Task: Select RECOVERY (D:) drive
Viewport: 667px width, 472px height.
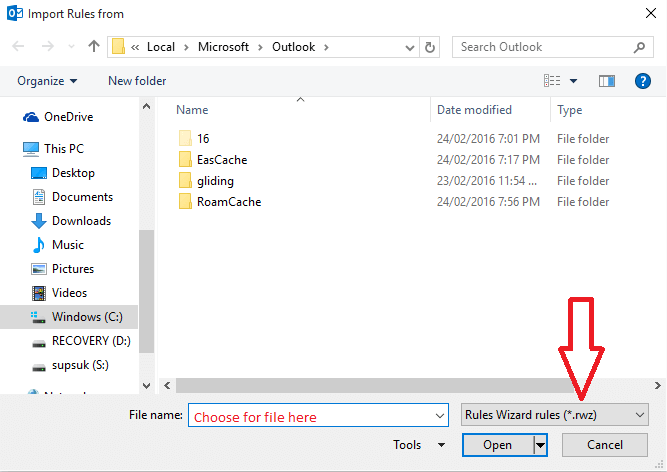Action: [91, 341]
